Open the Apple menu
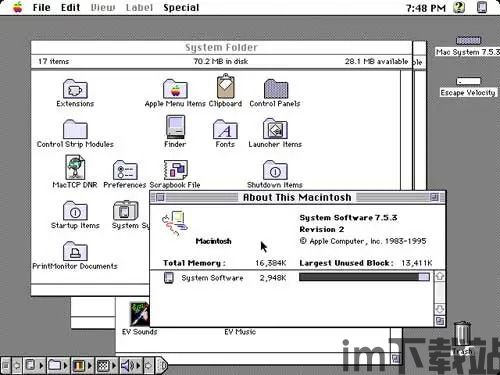This screenshot has height=375, width=500. click(x=18, y=7)
